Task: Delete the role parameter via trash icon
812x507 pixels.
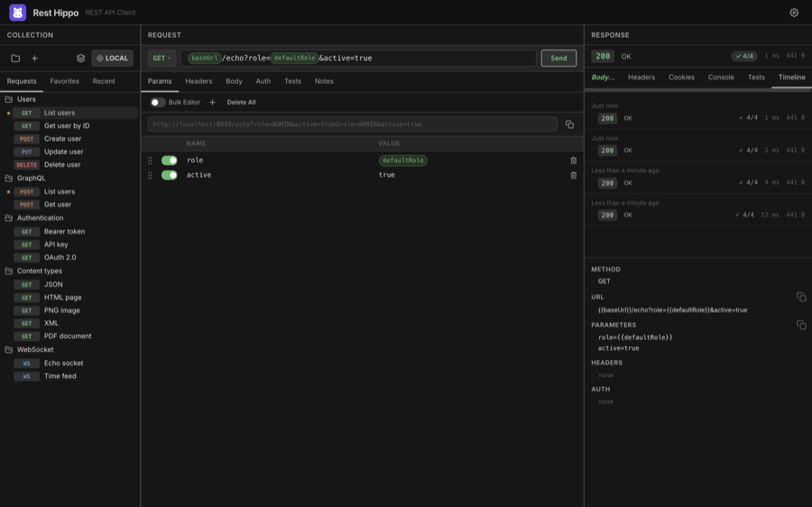Action: (x=573, y=161)
